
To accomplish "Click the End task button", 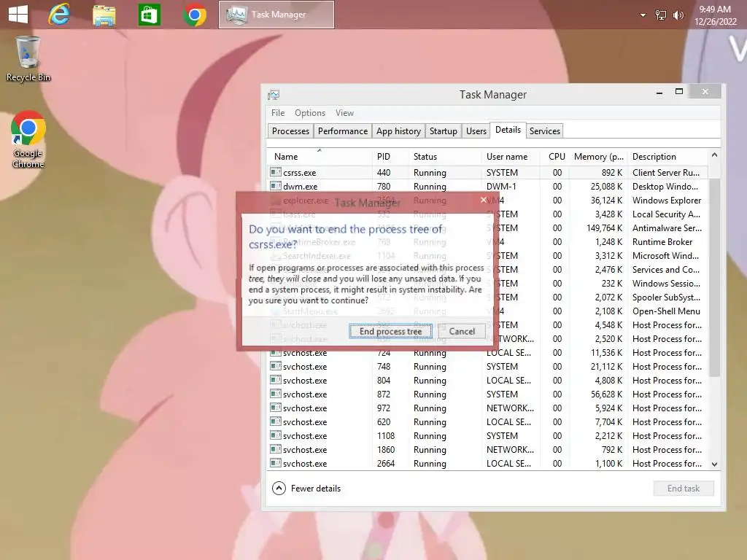I will pos(683,489).
